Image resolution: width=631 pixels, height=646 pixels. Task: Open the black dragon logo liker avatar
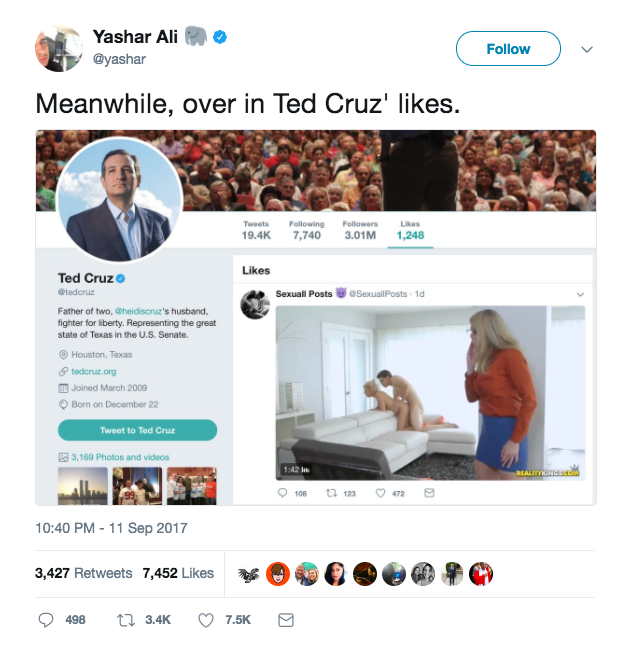(x=248, y=574)
